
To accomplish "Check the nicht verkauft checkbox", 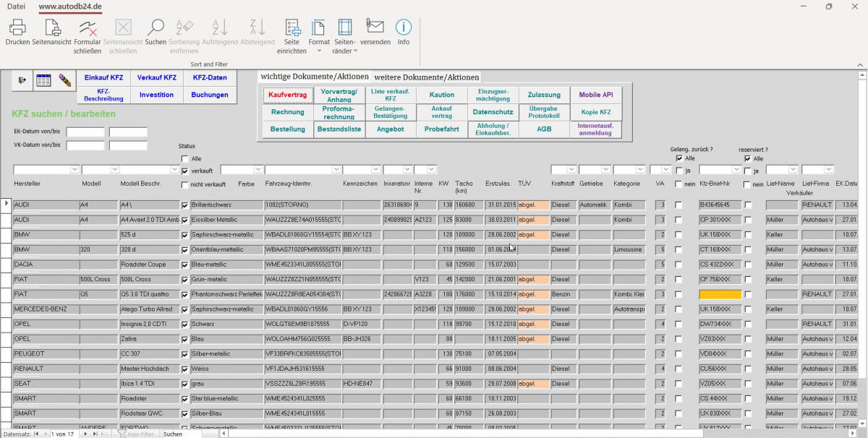I will tap(185, 184).
